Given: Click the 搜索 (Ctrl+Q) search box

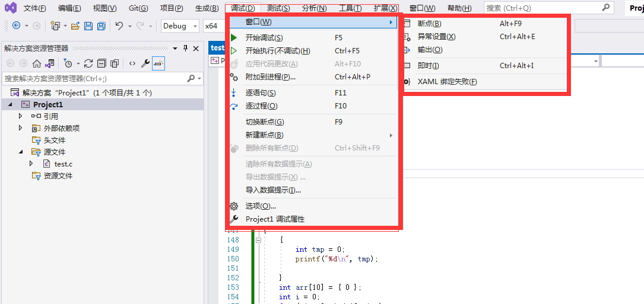Looking at the screenshot, I should (x=549, y=7).
